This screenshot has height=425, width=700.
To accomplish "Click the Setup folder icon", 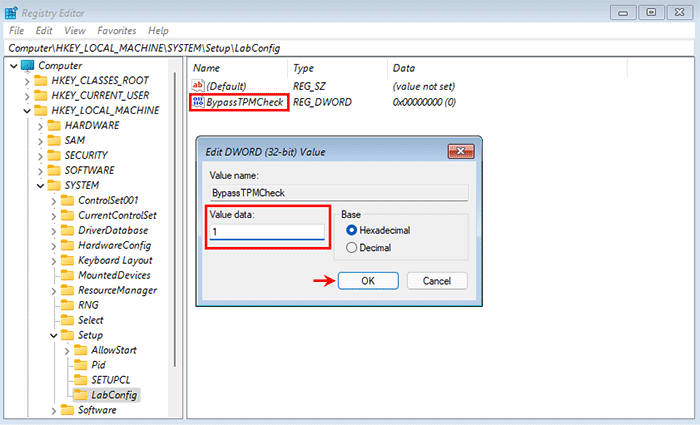I will (x=67, y=335).
